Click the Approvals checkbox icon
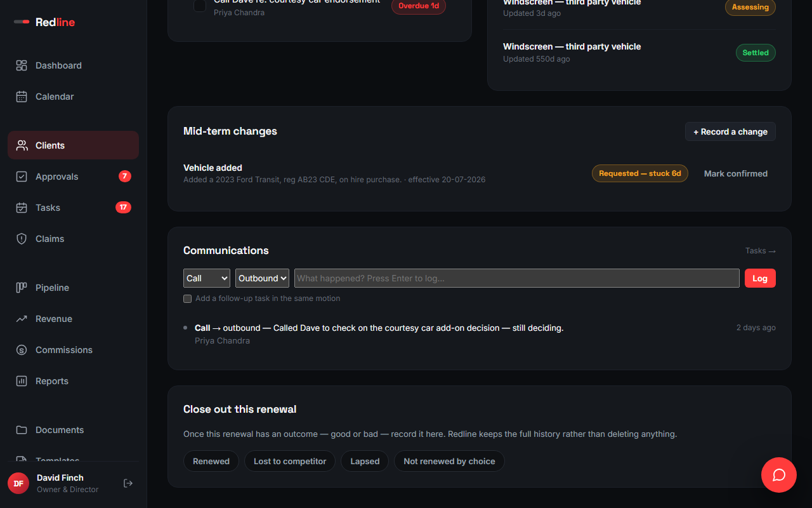 point(22,177)
